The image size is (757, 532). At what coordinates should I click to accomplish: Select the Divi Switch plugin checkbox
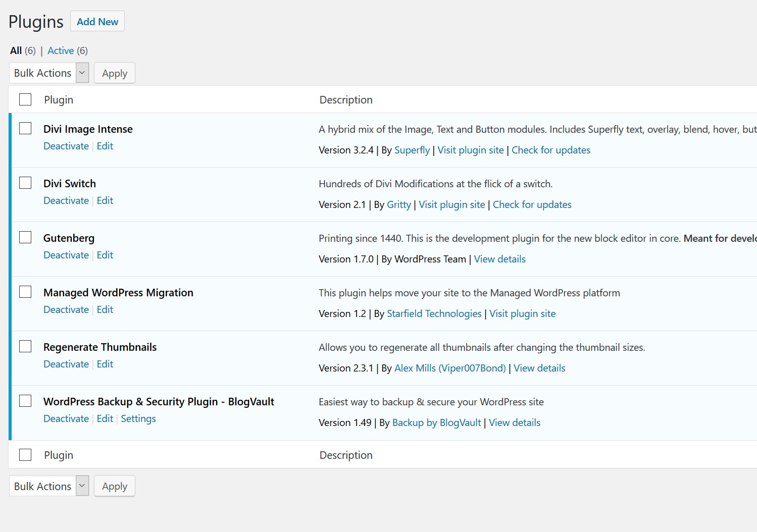(x=25, y=183)
